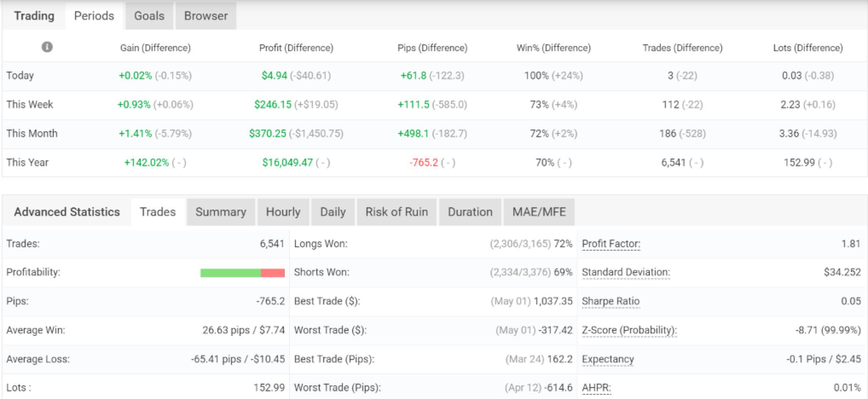Select the Trades statistics tab

click(x=158, y=212)
